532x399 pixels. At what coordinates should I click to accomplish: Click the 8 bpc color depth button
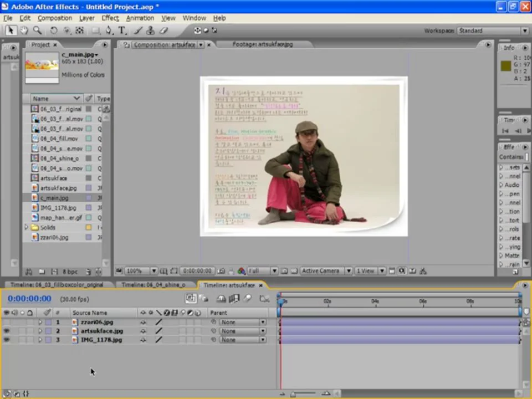(70, 272)
